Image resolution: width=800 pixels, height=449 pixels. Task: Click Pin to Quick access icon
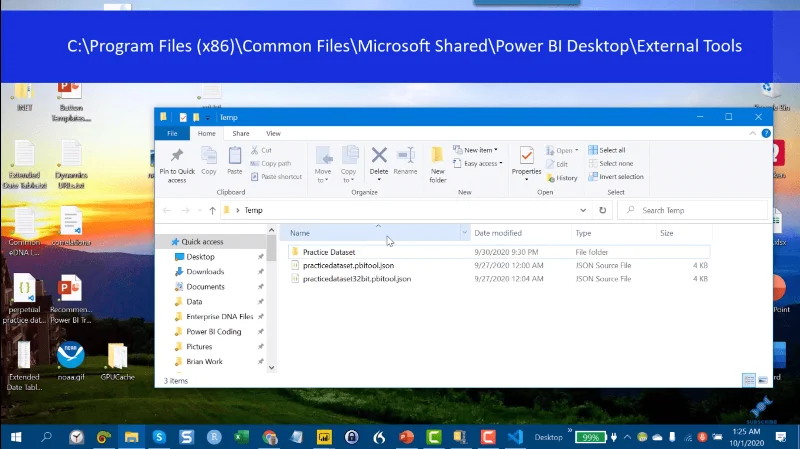pos(177,155)
